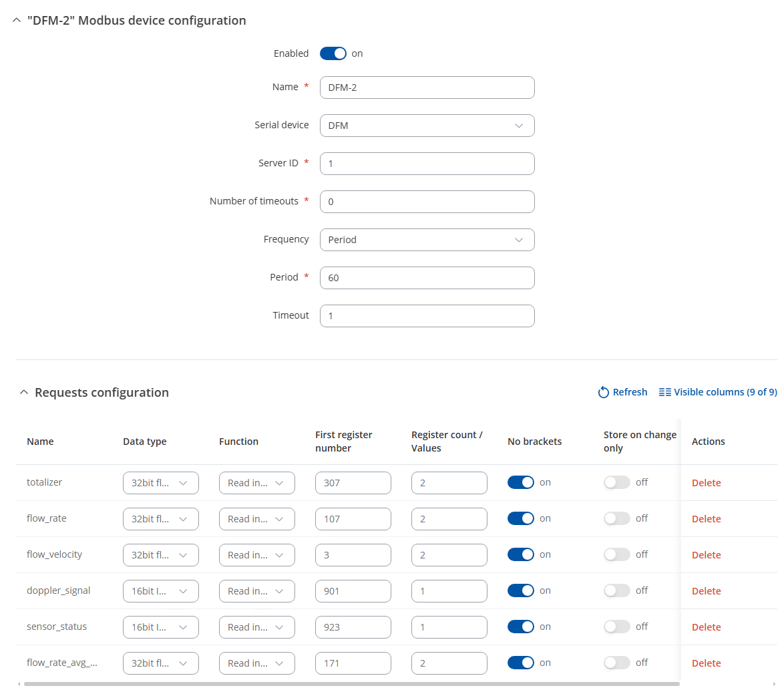This screenshot has width=784, height=690.
Task: Open the Function dropdown for flow_velocity
Action: tap(256, 555)
